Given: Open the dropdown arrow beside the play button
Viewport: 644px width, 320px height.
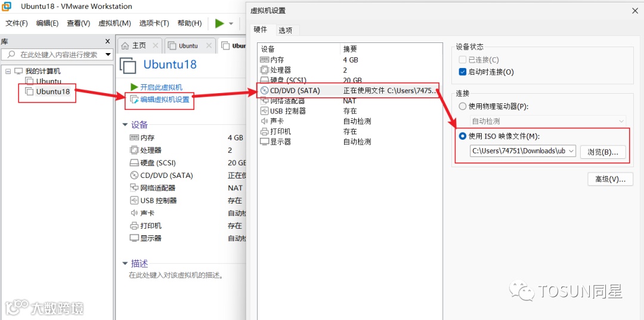Looking at the screenshot, I should pyautogui.click(x=231, y=23).
